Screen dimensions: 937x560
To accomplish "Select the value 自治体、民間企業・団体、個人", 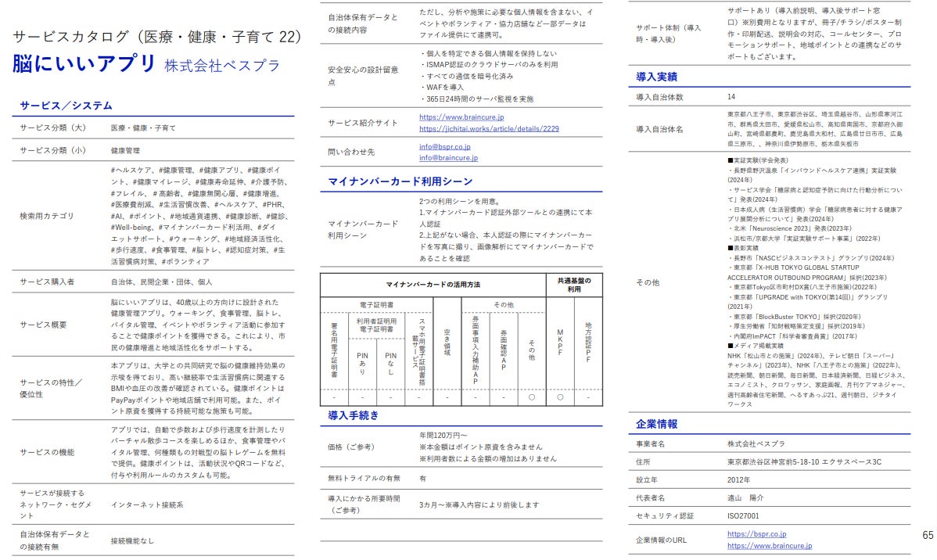I will (161, 282).
